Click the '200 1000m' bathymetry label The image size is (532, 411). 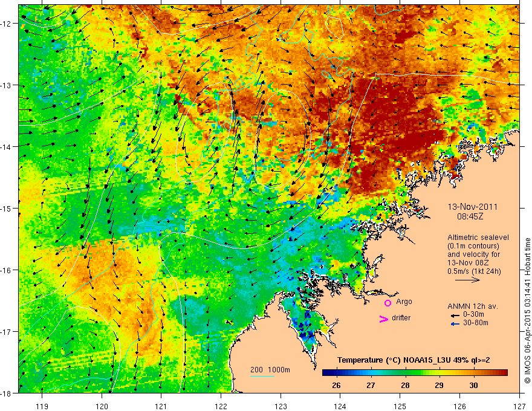point(270,370)
